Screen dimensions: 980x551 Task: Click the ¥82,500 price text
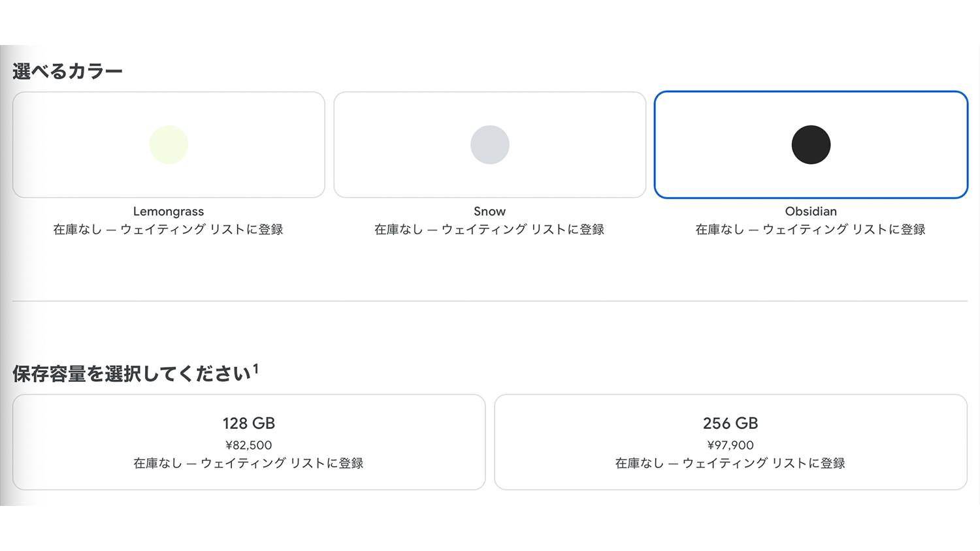[249, 445]
